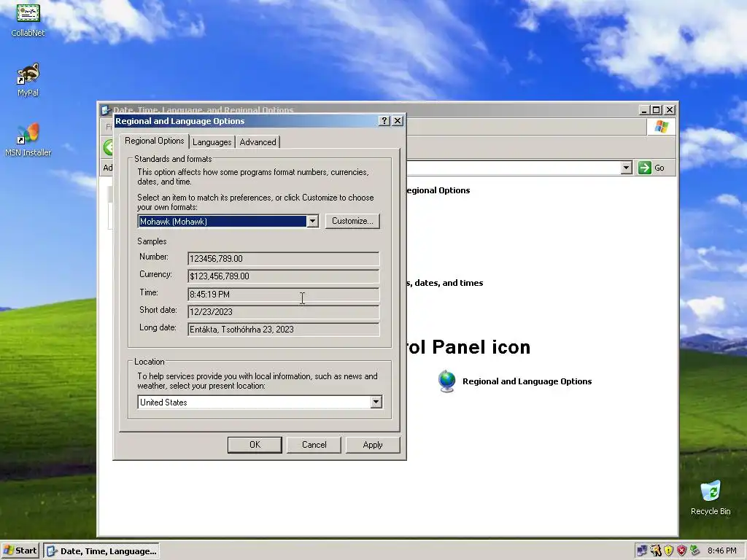Click the green Back arrow in the Control Panel window
The width and height of the screenshot is (747, 560).
tap(109, 147)
